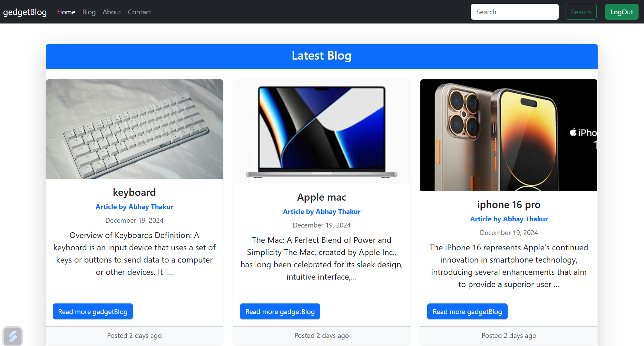Click the outlined Search button

tap(581, 12)
